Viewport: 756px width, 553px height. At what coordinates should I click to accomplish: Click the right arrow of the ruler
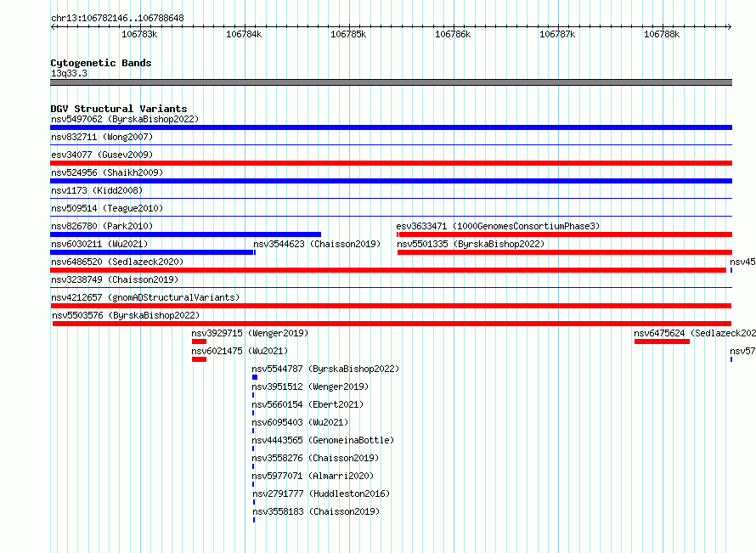(730, 26)
